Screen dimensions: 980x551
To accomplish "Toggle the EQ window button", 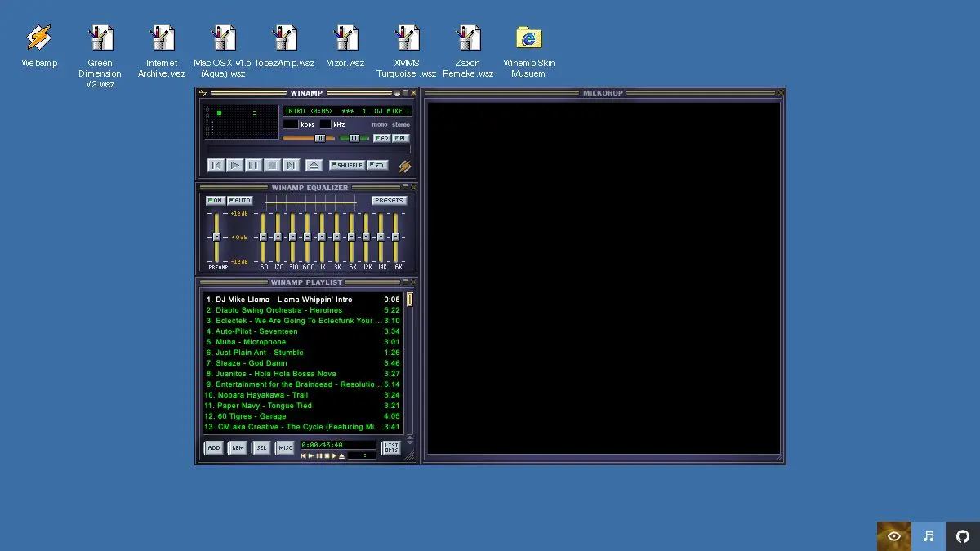I will click(381, 138).
